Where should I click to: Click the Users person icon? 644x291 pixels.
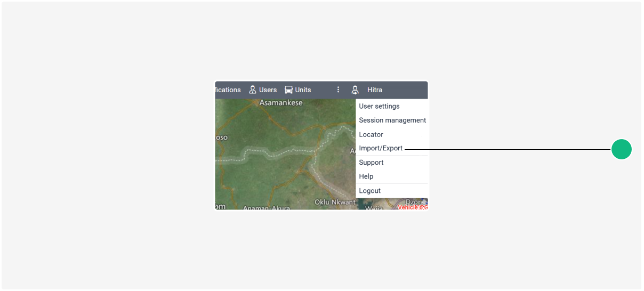pyautogui.click(x=253, y=90)
